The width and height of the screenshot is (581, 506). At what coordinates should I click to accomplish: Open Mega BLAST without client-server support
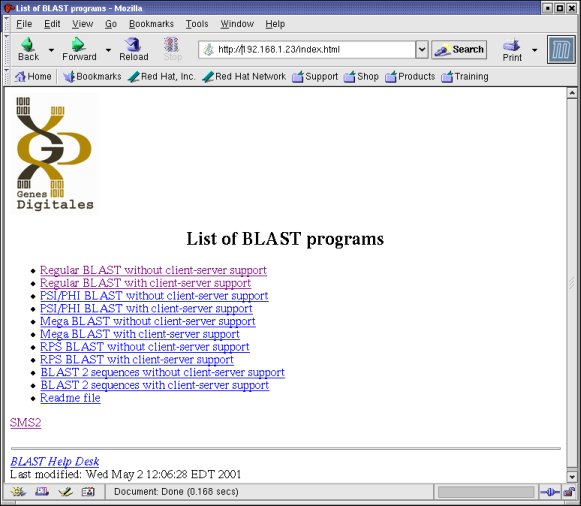point(148,321)
